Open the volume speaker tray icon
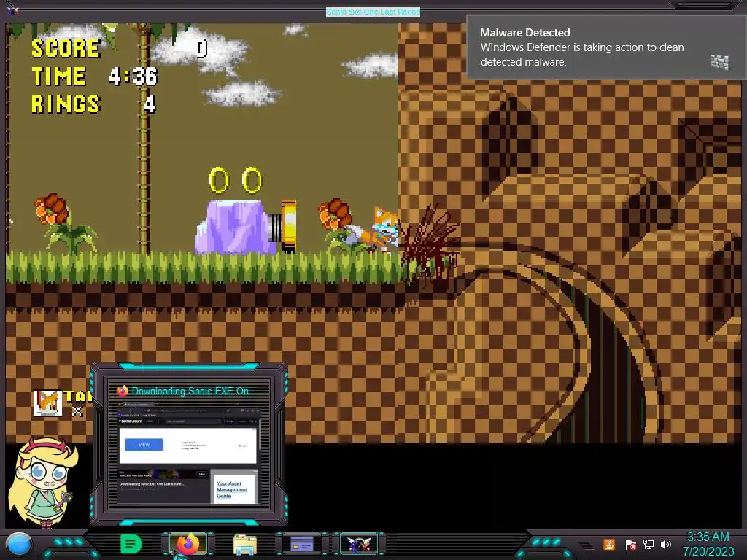The image size is (747, 560). pos(666,544)
